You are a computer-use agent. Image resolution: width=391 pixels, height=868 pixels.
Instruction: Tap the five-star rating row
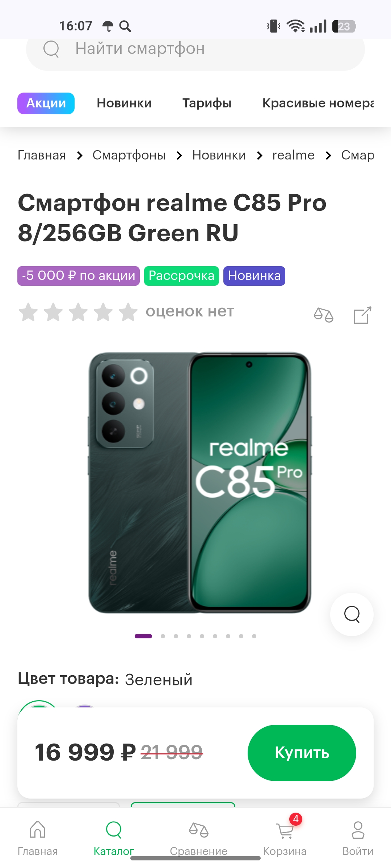[x=78, y=312]
